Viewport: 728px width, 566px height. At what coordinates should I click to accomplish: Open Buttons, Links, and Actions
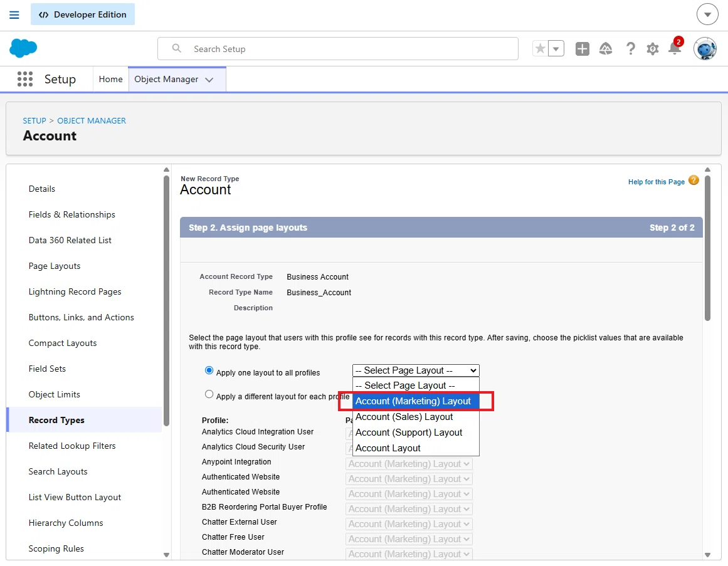point(82,317)
